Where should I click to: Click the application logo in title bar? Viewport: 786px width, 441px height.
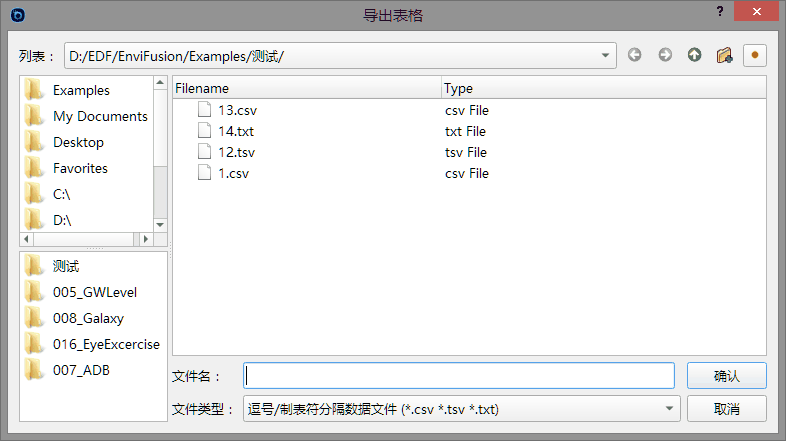pyautogui.click(x=18, y=15)
